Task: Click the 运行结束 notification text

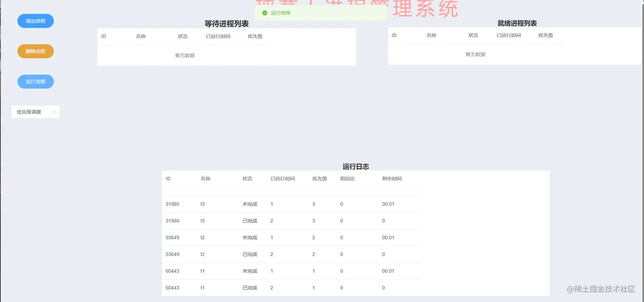Action: pos(281,13)
